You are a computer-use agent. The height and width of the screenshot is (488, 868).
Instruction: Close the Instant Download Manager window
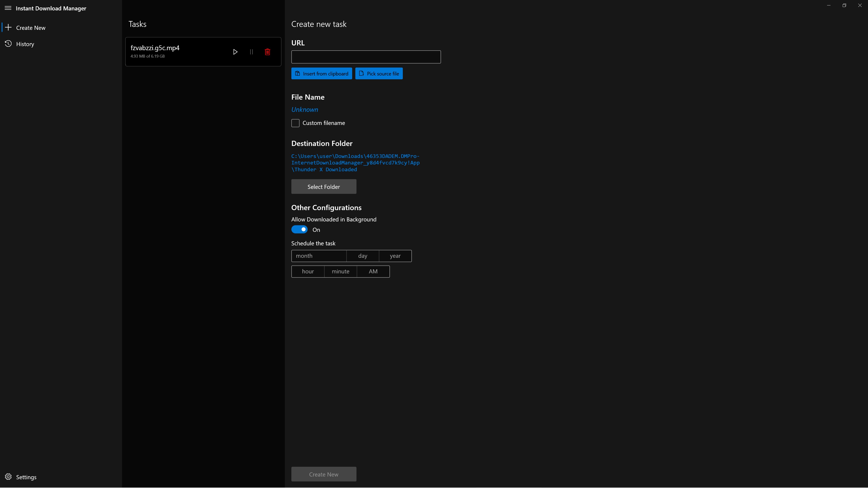[860, 5]
